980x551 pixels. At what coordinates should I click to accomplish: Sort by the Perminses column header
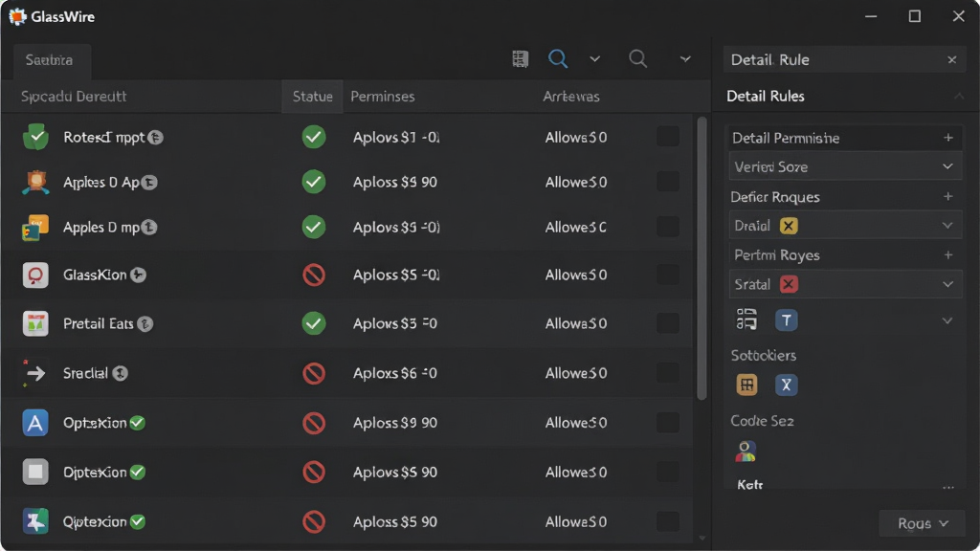[x=383, y=97]
